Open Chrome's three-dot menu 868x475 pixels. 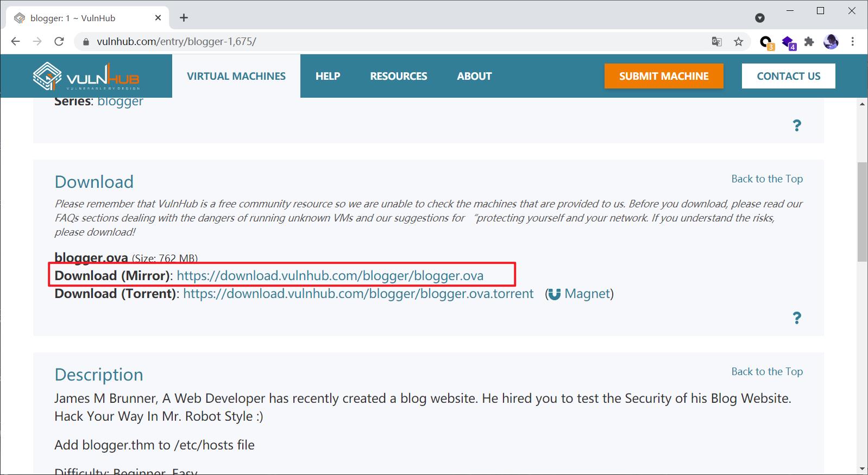[853, 42]
